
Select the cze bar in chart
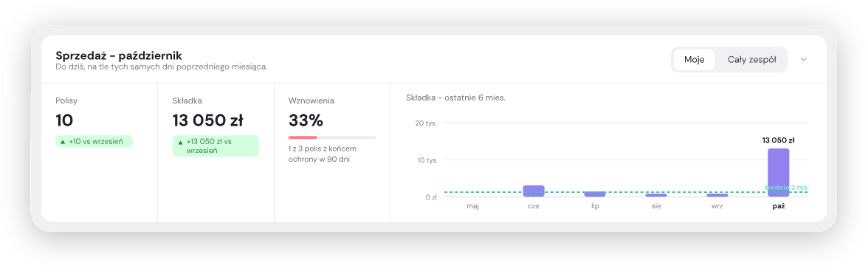[534, 191]
